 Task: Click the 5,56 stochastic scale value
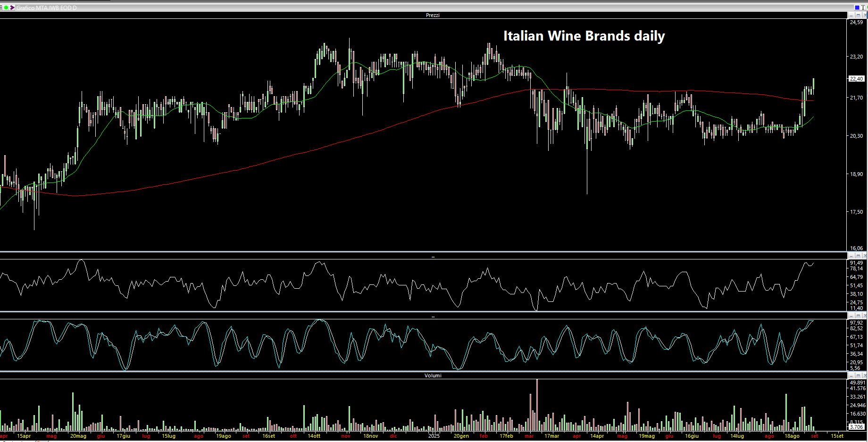coord(855,368)
